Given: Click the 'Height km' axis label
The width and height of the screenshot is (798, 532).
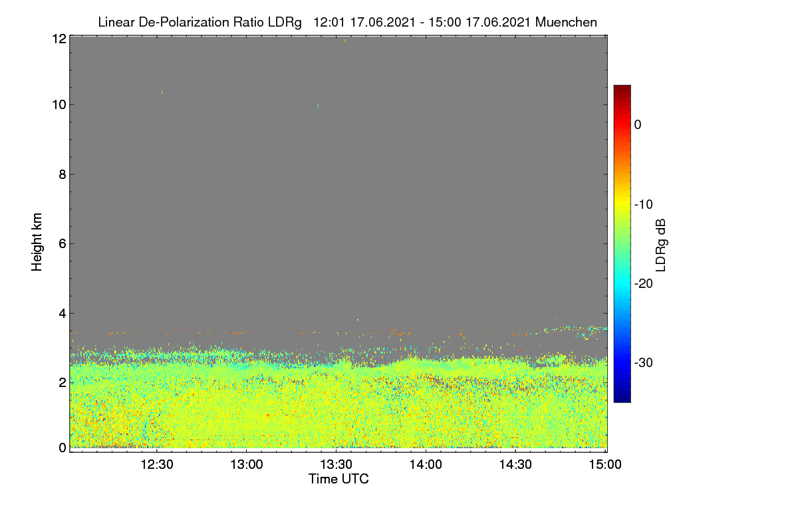Looking at the screenshot, I should (x=37, y=242).
